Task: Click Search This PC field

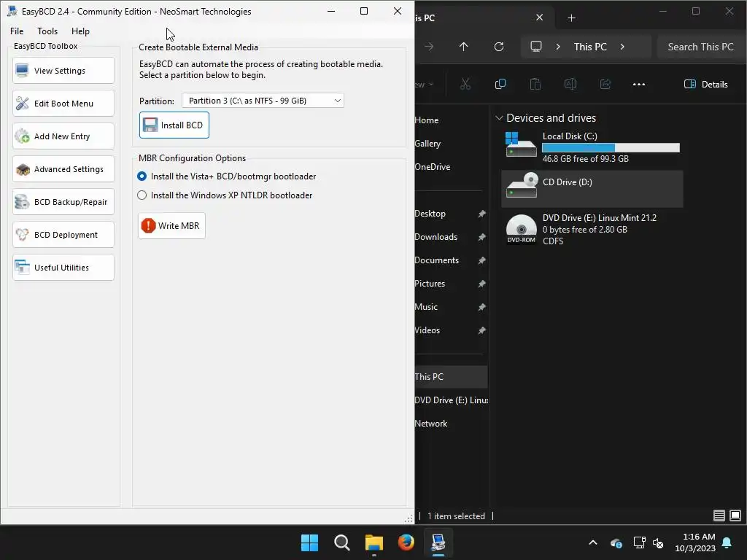Action: coord(701,47)
